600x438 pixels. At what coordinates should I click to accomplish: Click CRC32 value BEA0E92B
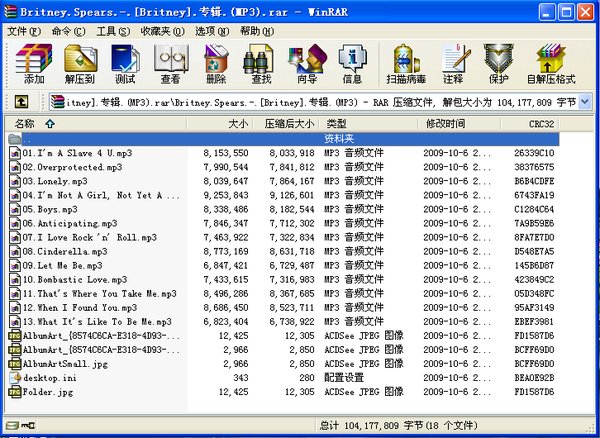coord(534,378)
